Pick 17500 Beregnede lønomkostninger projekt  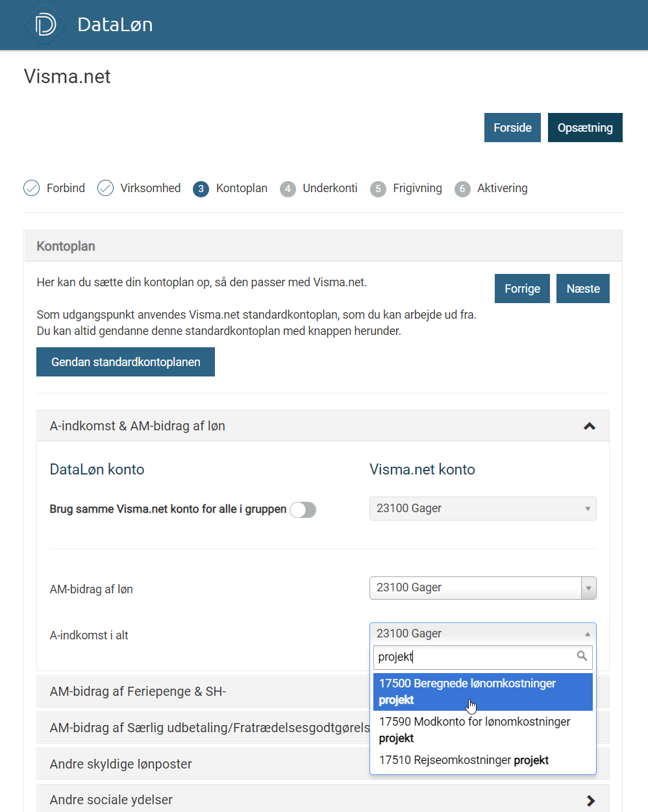482,691
